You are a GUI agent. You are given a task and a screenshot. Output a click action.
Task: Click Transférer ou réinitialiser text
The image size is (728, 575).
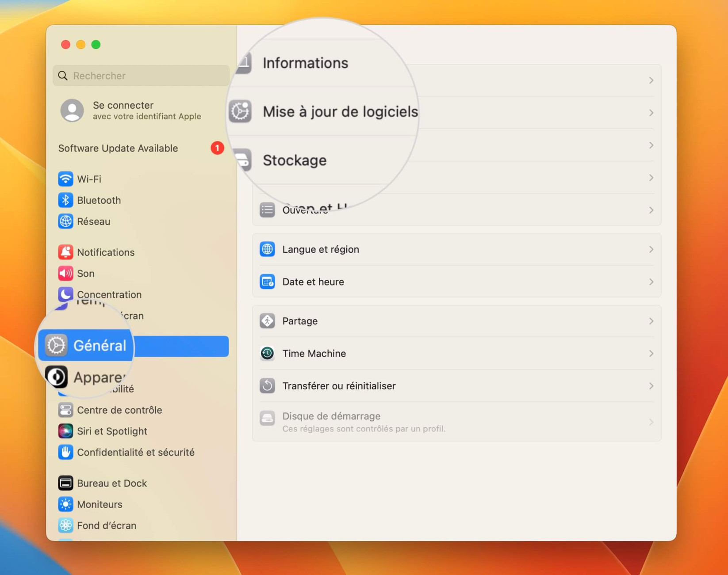coord(339,386)
